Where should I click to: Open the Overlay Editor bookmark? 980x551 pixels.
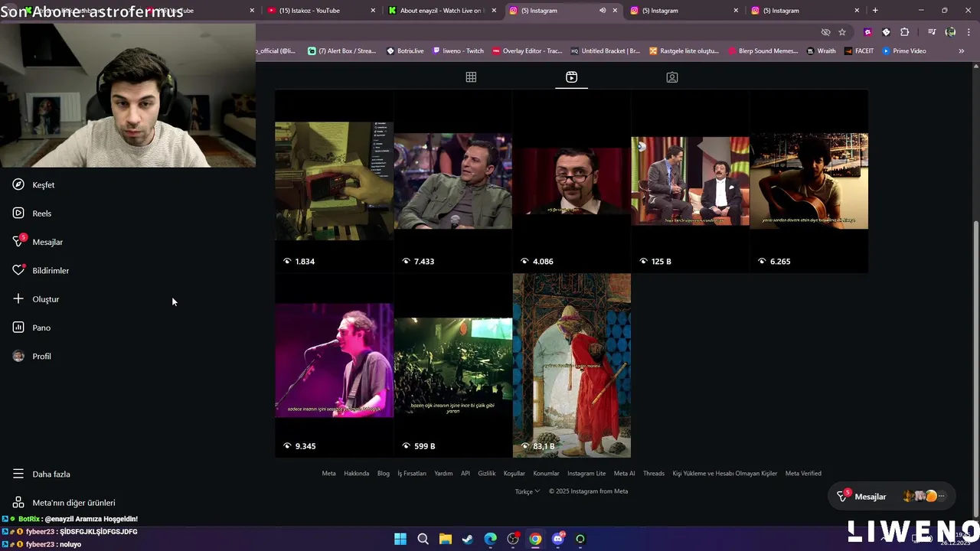pyautogui.click(x=528, y=51)
